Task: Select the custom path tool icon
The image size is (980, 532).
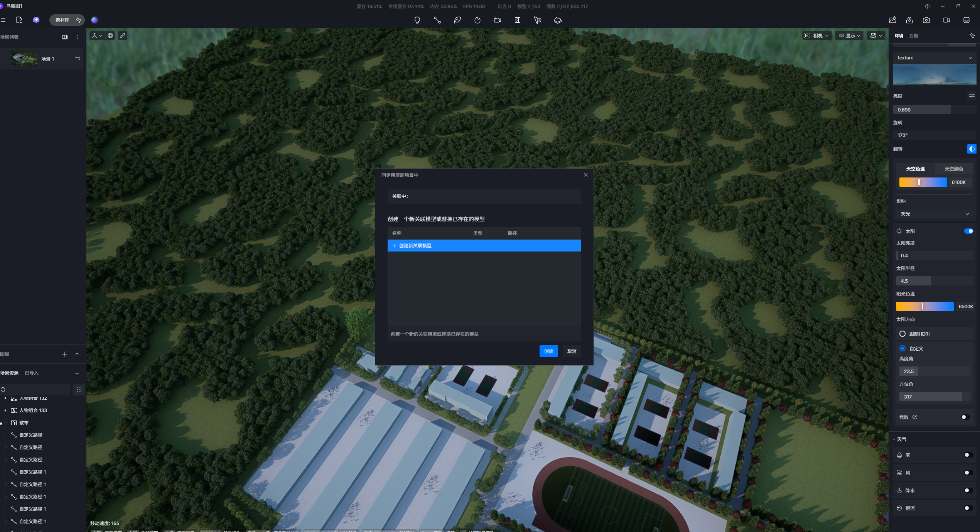Action: pyautogui.click(x=437, y=20)
